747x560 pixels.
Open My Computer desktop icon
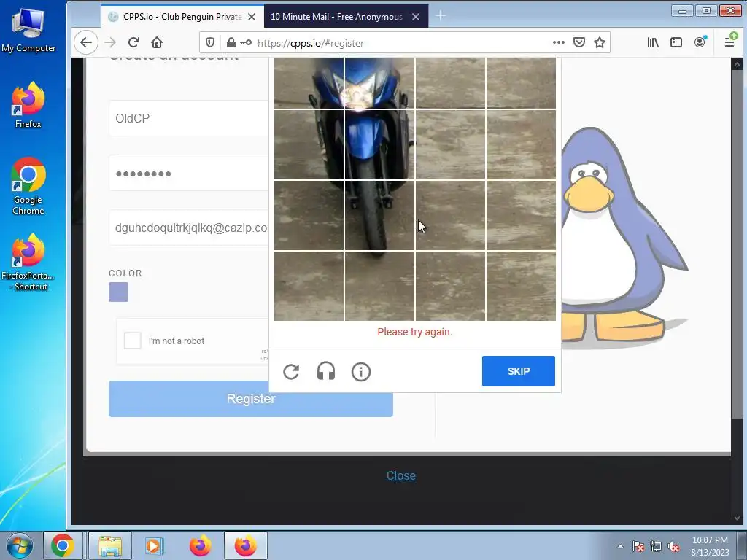pyautogui.click(x=28, y=31)
